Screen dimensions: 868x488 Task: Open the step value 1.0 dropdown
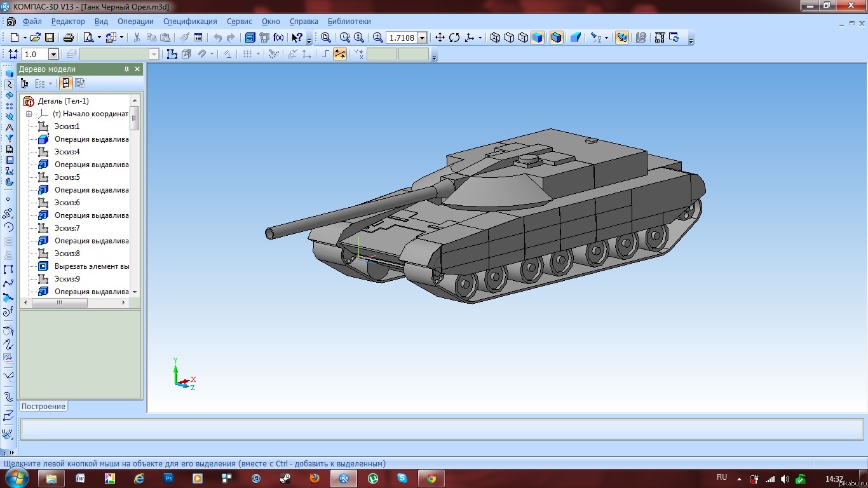(53, 55)
